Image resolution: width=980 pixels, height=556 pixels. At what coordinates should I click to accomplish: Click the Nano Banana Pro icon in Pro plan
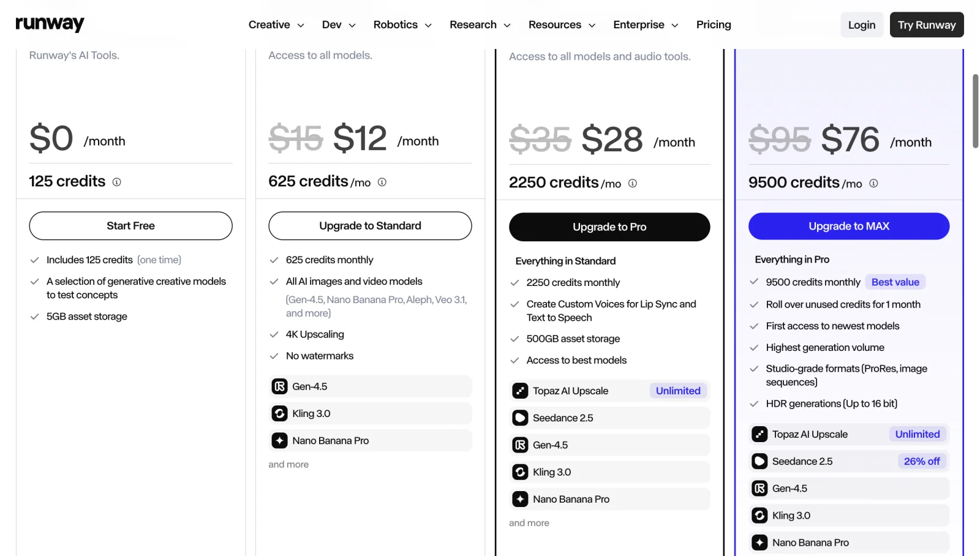[520, 499]
